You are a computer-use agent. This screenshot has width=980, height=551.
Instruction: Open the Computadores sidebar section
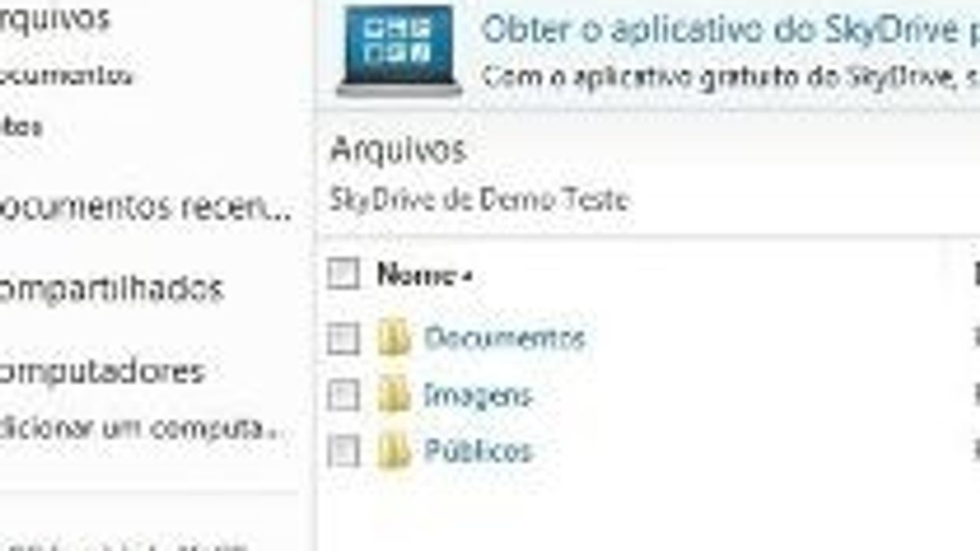(x=102, y=371)
